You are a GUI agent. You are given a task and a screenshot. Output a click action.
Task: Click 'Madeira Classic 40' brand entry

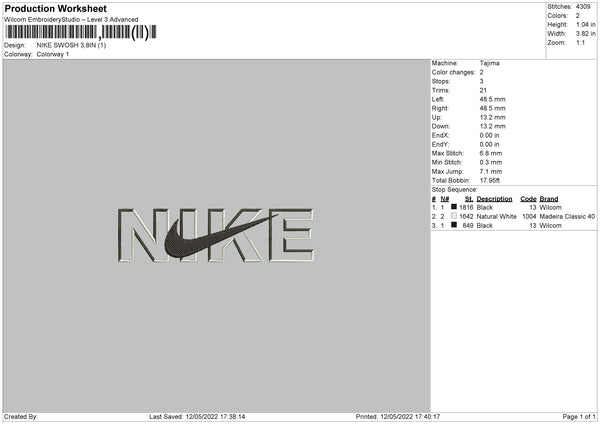coord(567,217)
